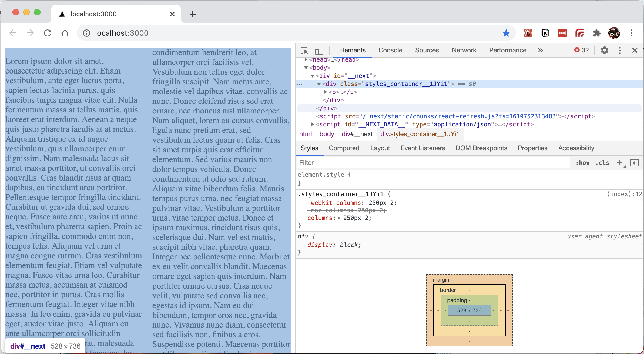644x354 pixels.
Task: Toggle the device emulation toolbar
Action: coord(319,50)
